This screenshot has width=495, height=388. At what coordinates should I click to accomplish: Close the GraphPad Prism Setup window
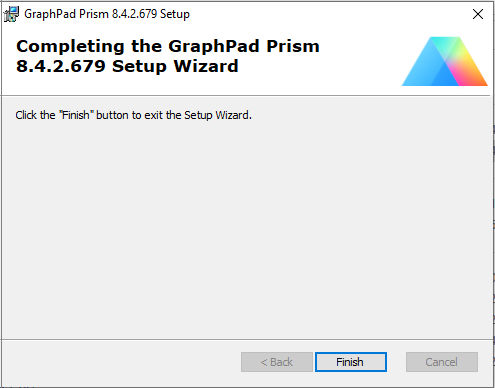click(x=478, y=14)
